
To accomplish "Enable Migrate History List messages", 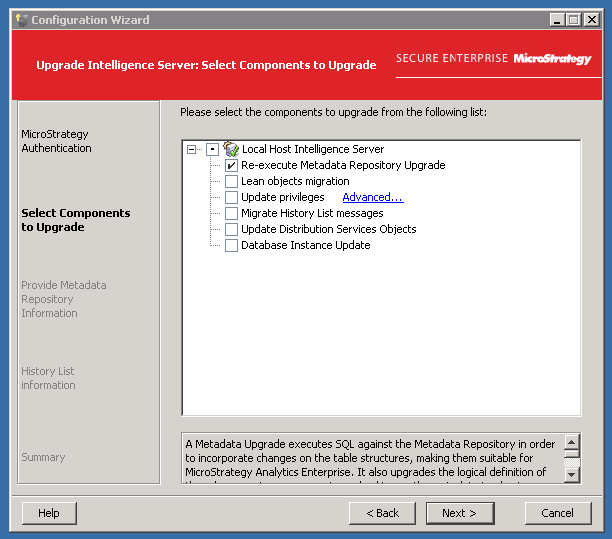I will [x=231, y=213].
